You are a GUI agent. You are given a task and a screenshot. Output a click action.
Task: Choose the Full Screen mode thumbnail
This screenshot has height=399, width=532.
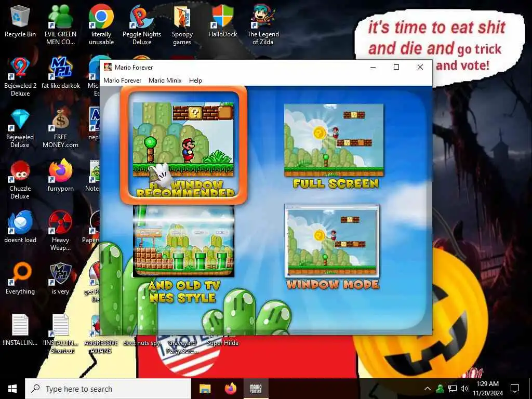(334, 140)
